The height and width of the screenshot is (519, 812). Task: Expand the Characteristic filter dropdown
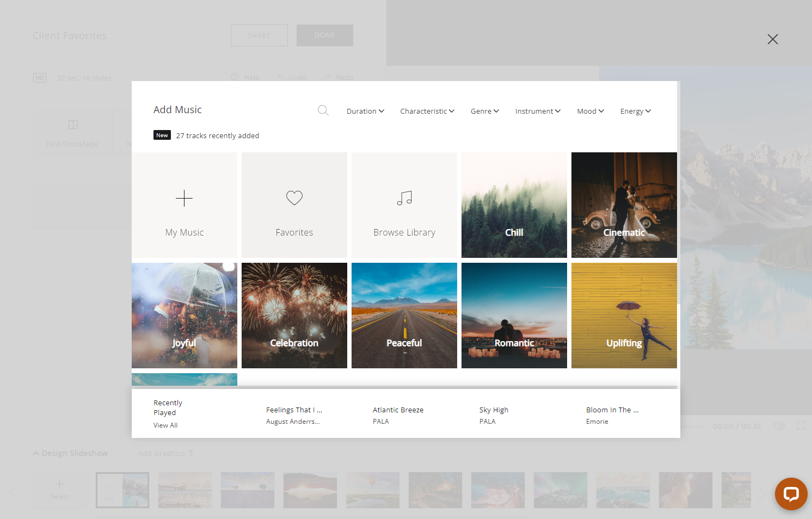click(427, 111)
